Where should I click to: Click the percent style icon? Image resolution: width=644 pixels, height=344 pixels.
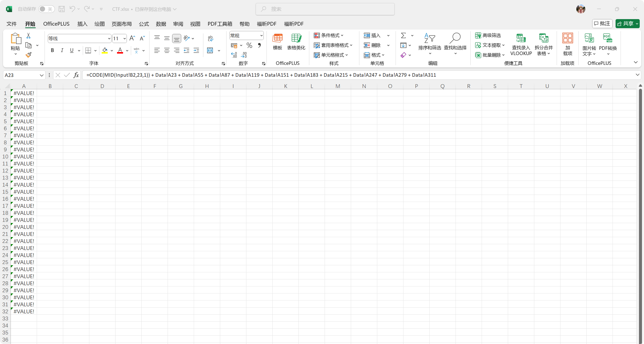249,46
